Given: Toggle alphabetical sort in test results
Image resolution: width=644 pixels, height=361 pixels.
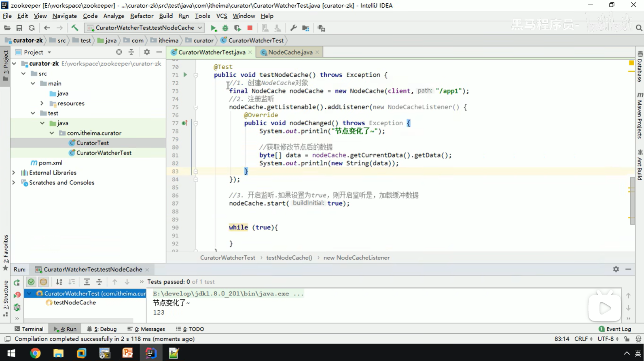Looking at the screenshot, I should click(59, 282).
